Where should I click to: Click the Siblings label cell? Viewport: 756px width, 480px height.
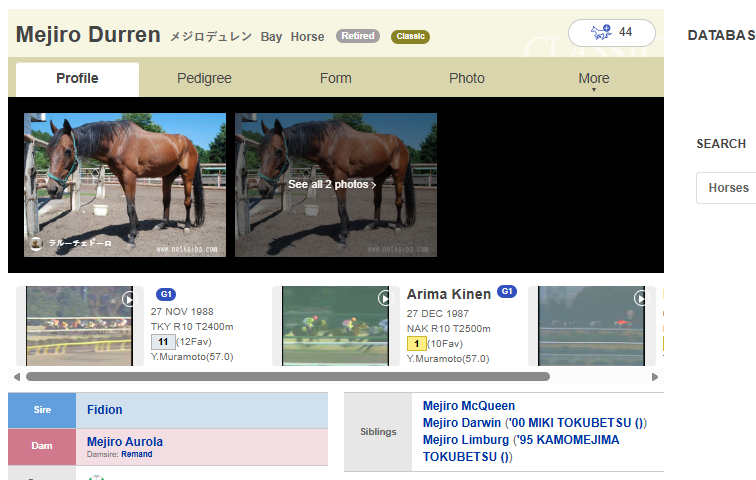(x=378, y=432)
